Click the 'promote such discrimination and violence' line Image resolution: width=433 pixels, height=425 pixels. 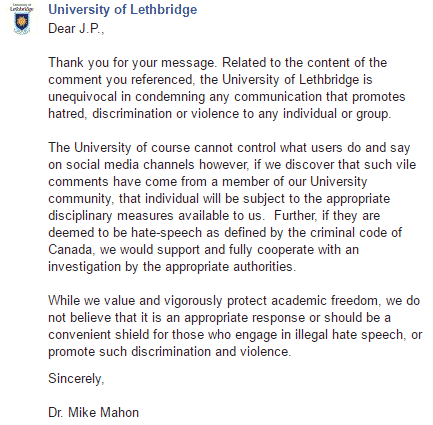[x=170, y=352]
